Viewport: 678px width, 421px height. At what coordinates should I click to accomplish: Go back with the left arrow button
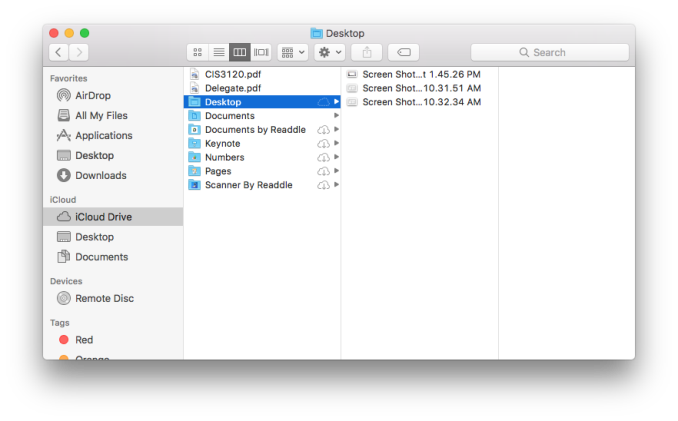pyautogui.click(x=58, y=52)
